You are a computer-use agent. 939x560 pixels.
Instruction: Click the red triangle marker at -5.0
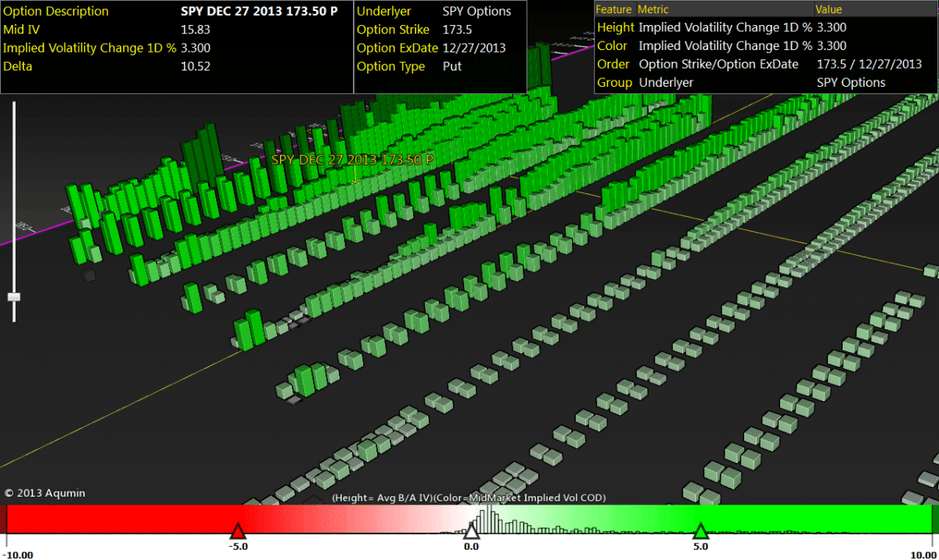tap(236, 531)
